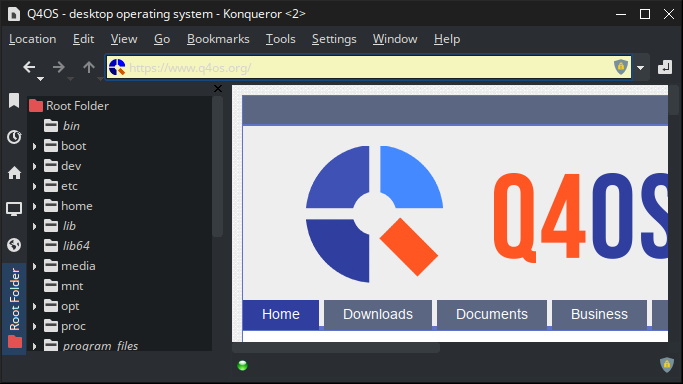This screenshot has width=683, height=384.
Task: Open the Business page link
Action: coord(599,314)
